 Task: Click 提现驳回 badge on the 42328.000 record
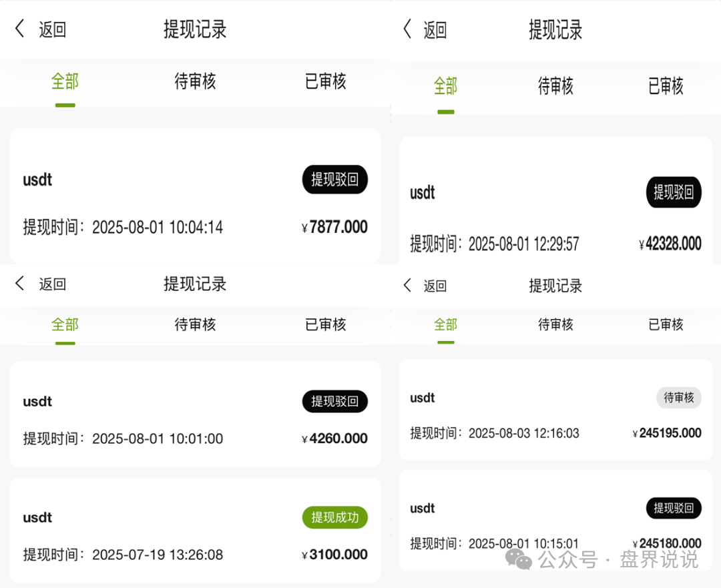point(673,192)
